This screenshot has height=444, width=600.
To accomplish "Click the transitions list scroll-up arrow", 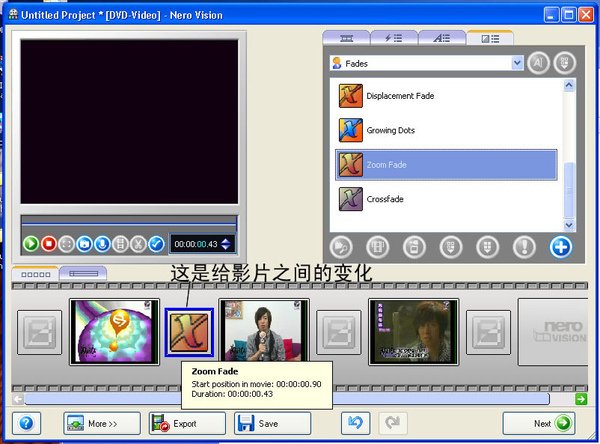I will click(x=569, y=85).
